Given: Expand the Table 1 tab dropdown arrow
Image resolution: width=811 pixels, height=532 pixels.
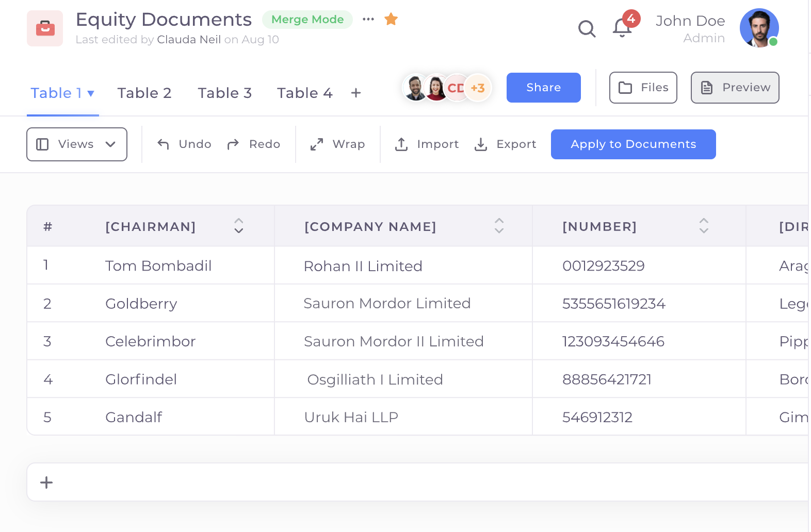Looking at the screenshot, I should coord(91,93).
